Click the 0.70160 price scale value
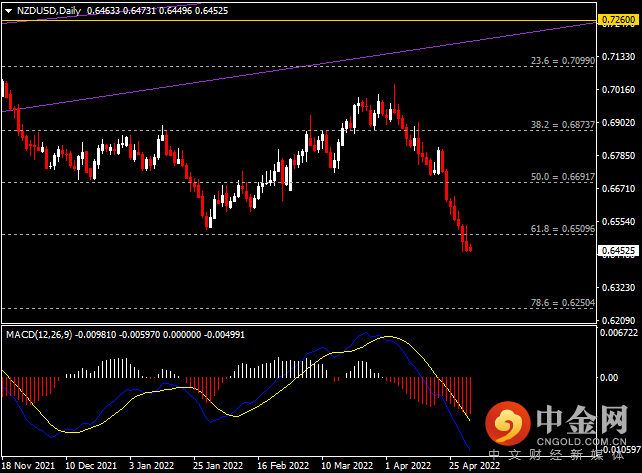The image size is (642, 473). tap(618, 89)
